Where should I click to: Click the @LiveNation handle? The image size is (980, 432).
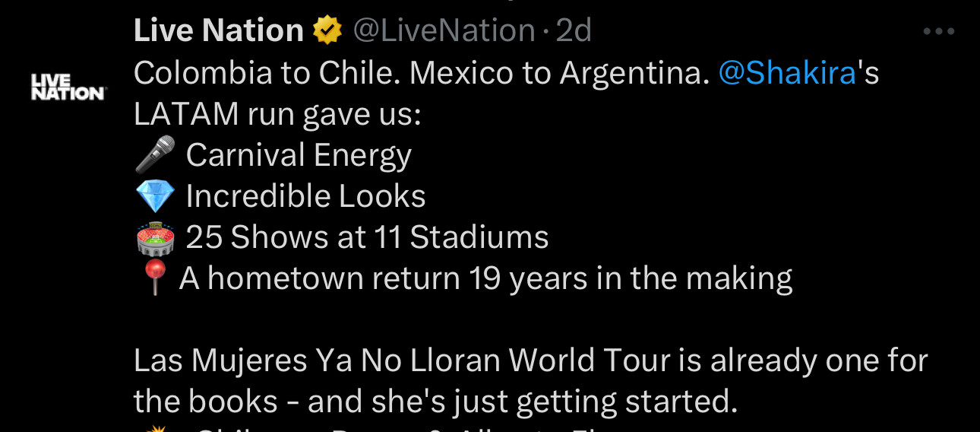pyautogui.click(x=444, y=31)
